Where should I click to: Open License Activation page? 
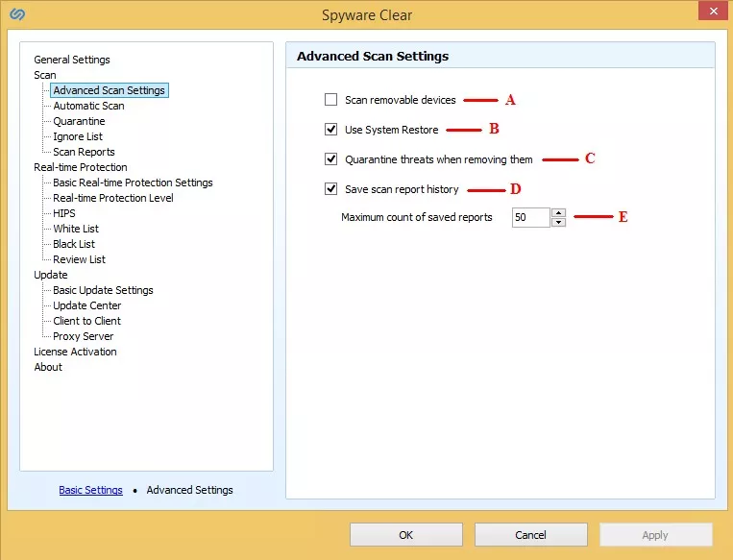coord(75,352)
